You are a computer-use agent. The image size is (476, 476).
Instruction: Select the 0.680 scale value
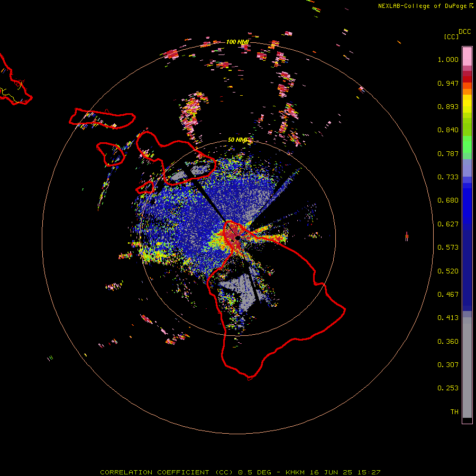click(448, 200)
